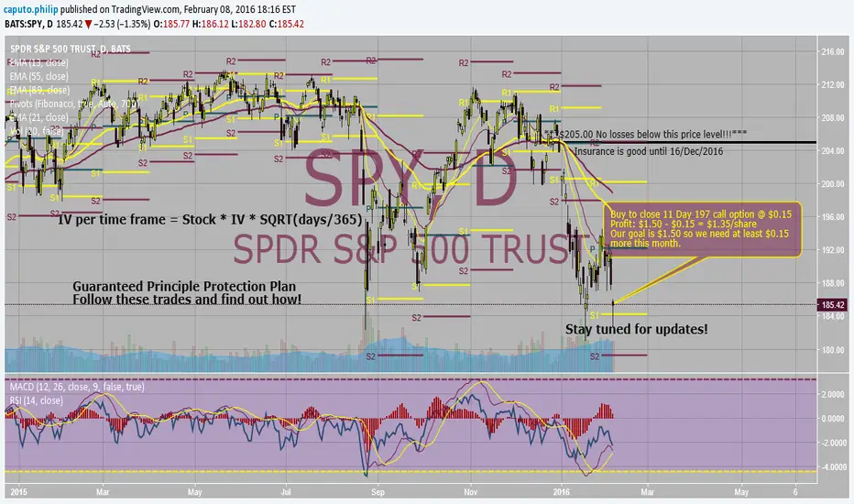Select the EMA (13, close) indicator legend
Image resolution: width=854 pixels, height=504 pixels.
tap(39, 62)
